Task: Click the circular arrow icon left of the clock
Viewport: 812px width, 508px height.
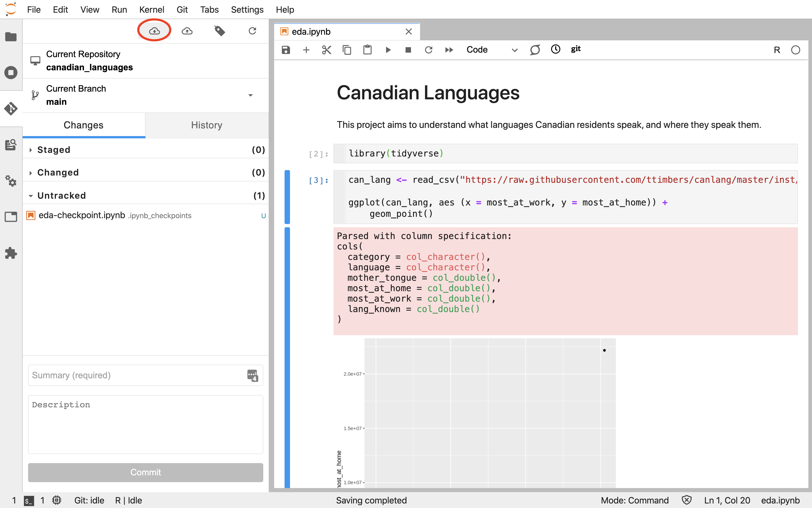Action: [535, 50]
